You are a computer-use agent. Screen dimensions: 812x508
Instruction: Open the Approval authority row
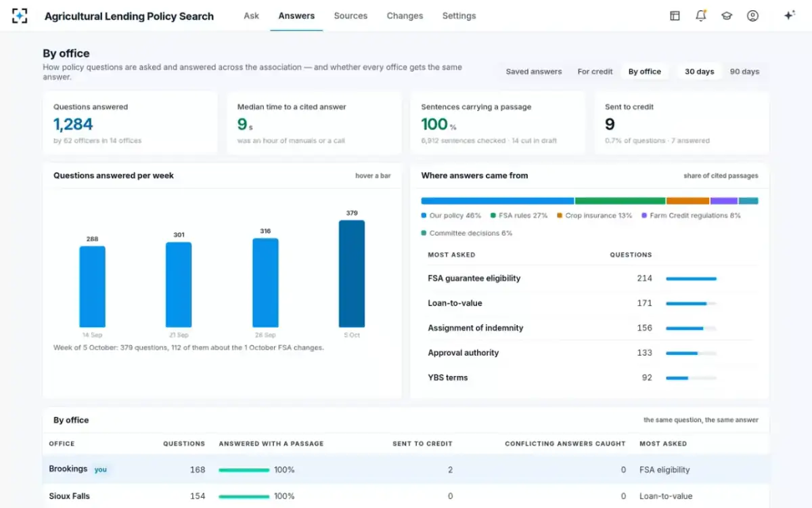tap(589, 353)
